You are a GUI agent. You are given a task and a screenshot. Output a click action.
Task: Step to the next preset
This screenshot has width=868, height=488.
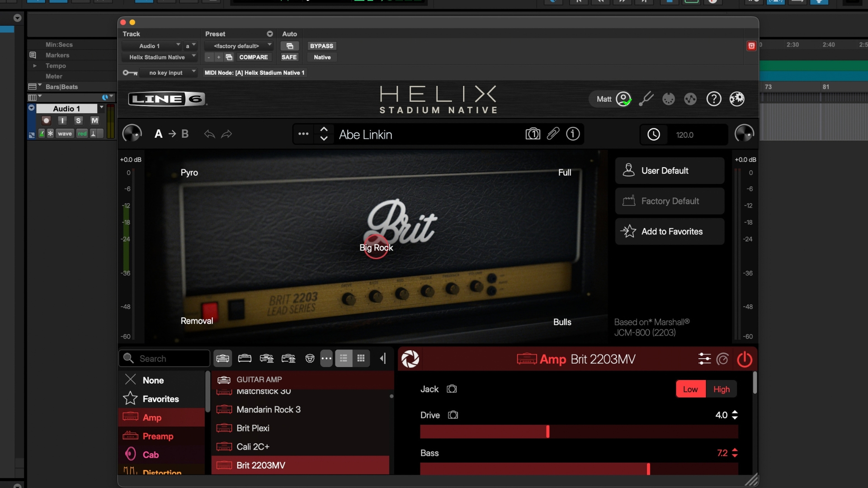pyautogui.click(x=324, y=139)
